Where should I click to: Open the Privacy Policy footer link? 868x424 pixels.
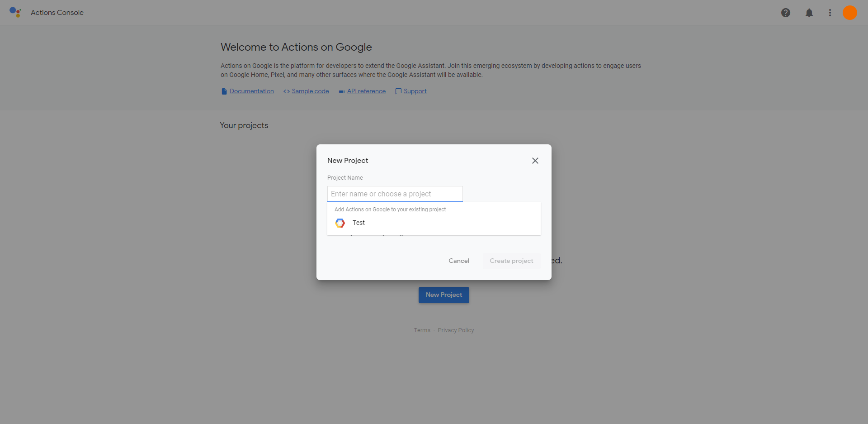pyautogui.click(x=456, y=330)
